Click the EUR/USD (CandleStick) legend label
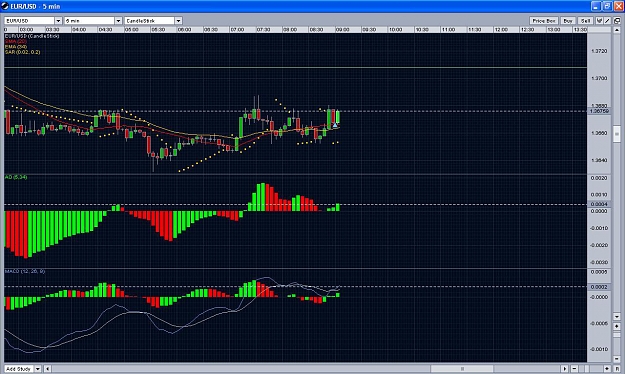Viewport: 625px width, 374px height. coord(32,36)
